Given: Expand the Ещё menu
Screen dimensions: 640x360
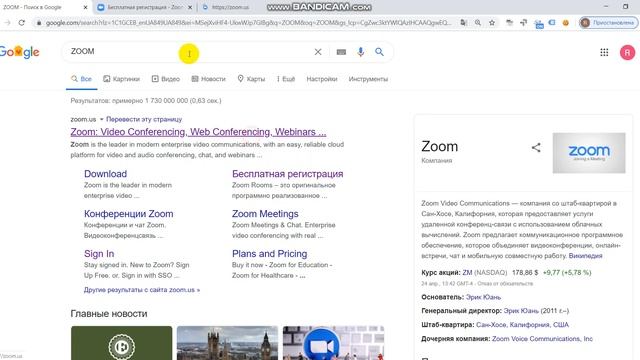Looking at the screenshot, I should coord(286,79).
